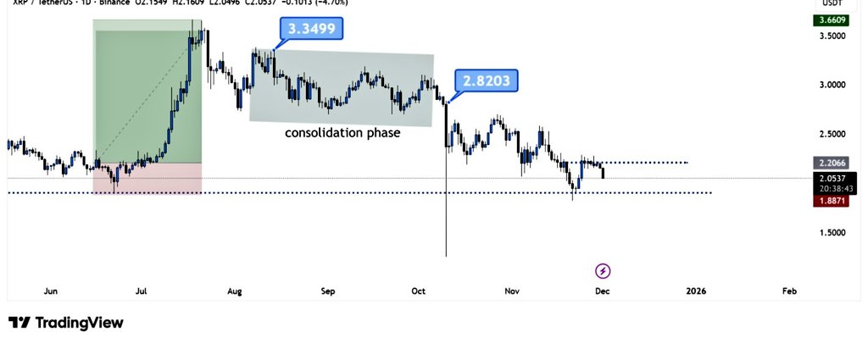This screenshot has height=344, width=868.
Task: Click the Oct label on time axis
Action: [x=418, y=291]
